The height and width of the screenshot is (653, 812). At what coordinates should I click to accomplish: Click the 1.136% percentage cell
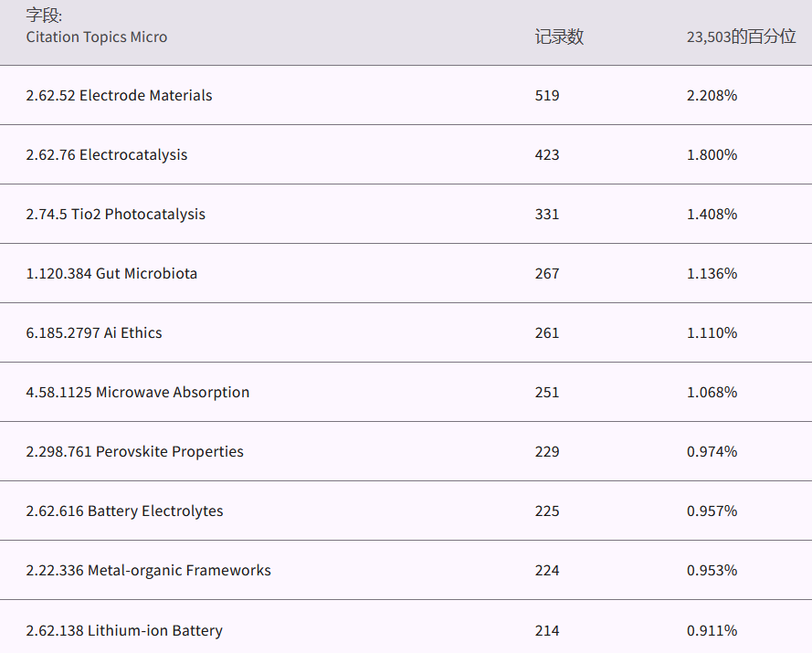[712, 274]
